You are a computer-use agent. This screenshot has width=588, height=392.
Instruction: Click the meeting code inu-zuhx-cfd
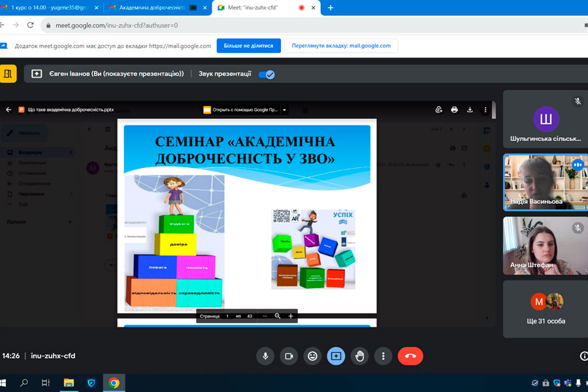(53, 356)
